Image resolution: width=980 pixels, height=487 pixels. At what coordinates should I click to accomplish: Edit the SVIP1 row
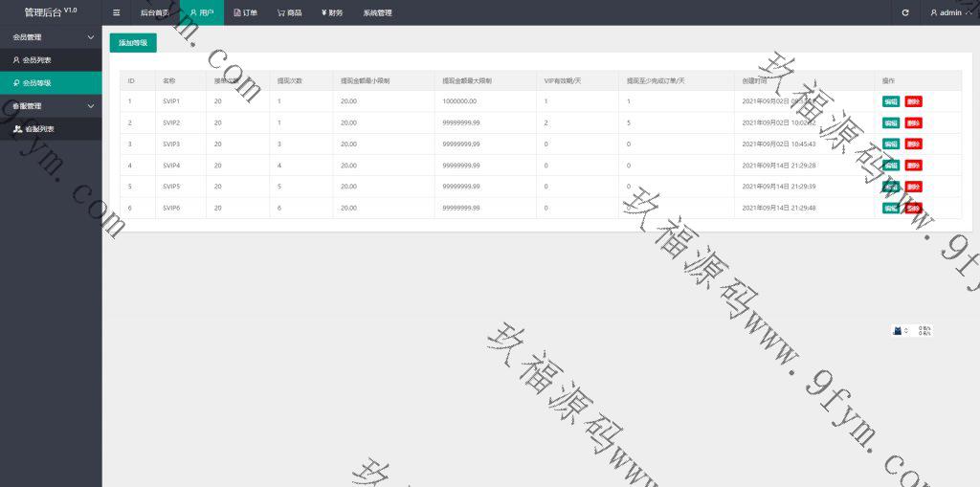click(x=891, y=101)
